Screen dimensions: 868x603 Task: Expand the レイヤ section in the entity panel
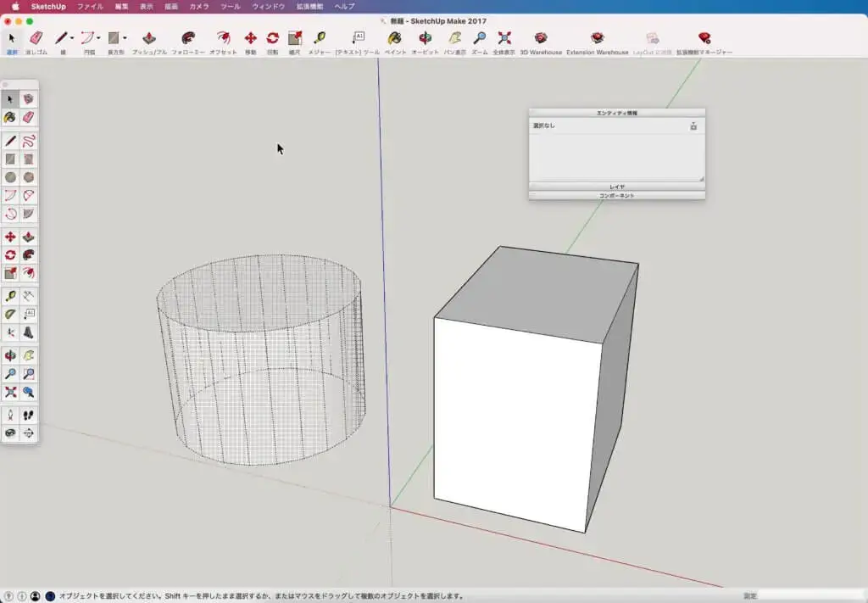pyautogui.click(x=617, y=187)
